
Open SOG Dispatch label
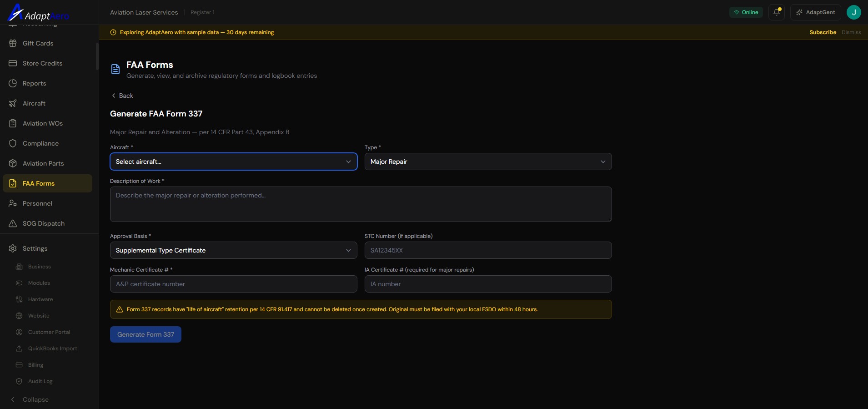click(x=44, y=223)
